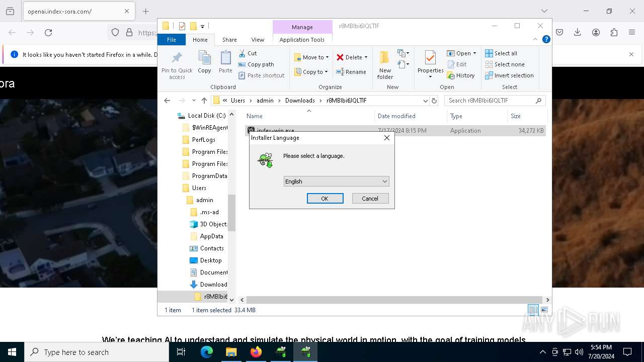Open Windows Start menu
Screen dimensions: 644x362
12,352
